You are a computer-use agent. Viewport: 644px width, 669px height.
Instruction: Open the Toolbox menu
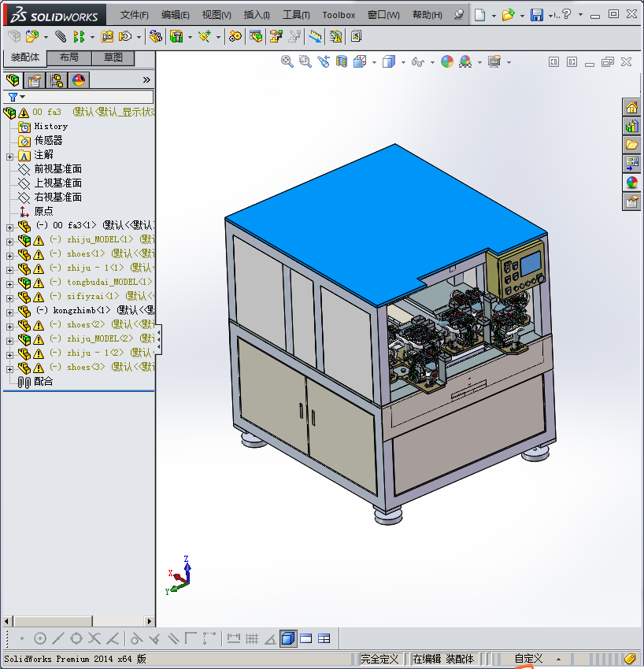tap(339, 15)
